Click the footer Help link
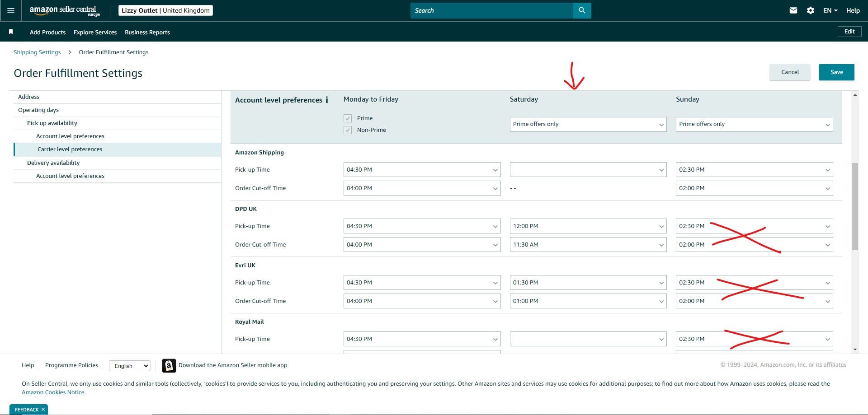The height and width of the screenshot is (415, 868). click(x=28, y=365)
